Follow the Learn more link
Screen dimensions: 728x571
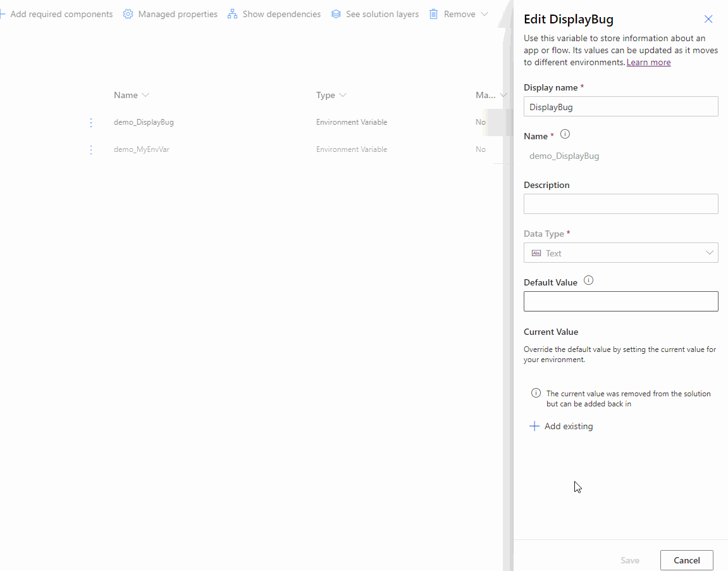(x=648, y=62)
